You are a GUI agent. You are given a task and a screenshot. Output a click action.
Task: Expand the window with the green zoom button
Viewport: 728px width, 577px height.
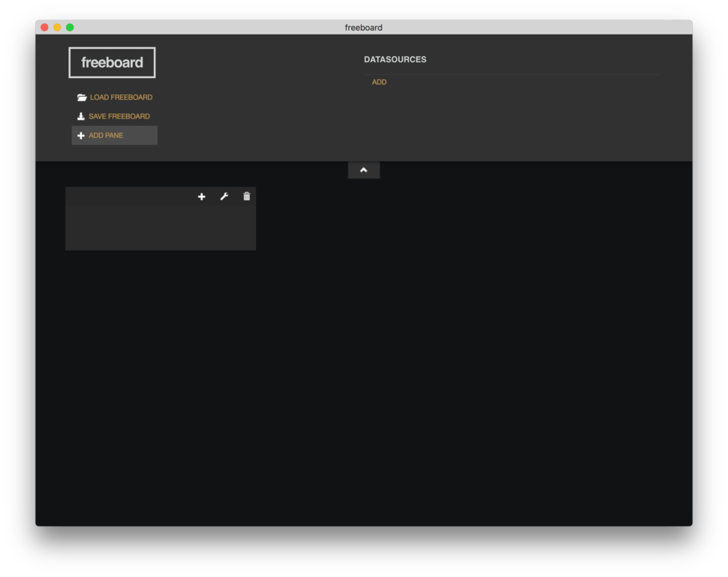[x=69, y=26]
